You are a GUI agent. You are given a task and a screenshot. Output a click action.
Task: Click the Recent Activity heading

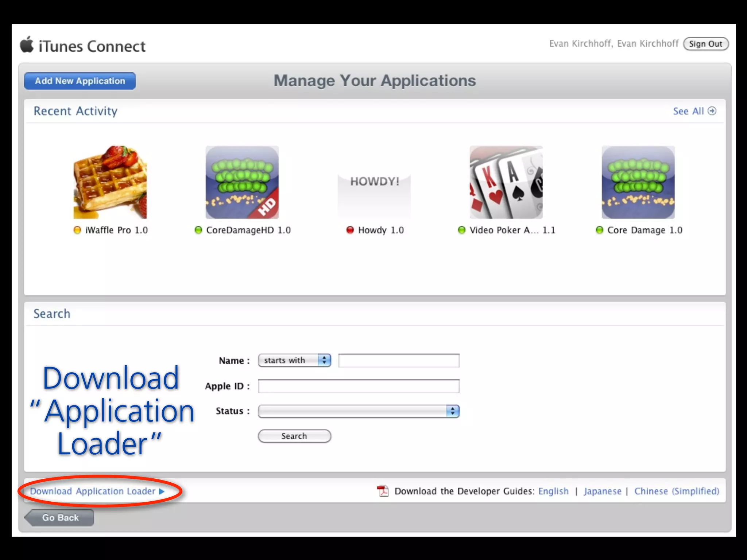coord(76,111)
